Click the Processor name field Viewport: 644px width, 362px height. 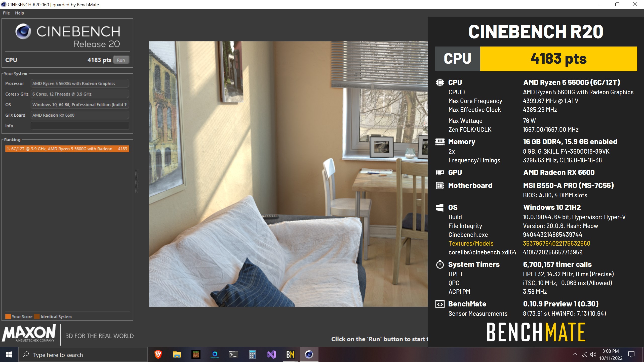point(79,83)
